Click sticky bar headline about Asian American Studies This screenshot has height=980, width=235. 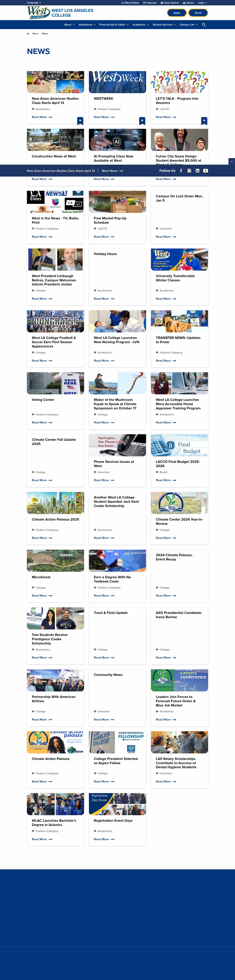tap(61, 171)
